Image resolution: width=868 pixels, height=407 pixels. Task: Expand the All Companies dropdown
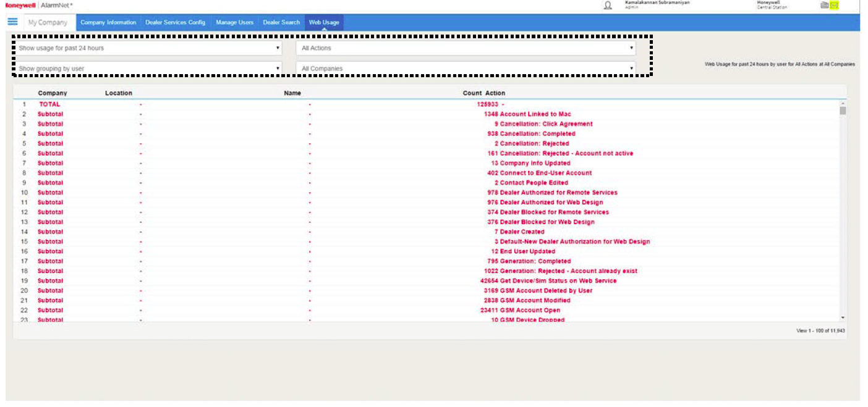[466, 69]
